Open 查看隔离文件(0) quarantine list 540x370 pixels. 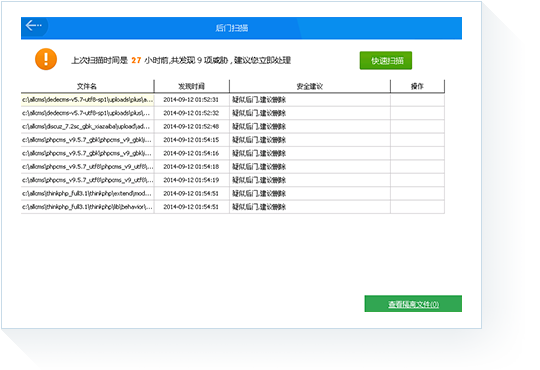coord(413,304)
